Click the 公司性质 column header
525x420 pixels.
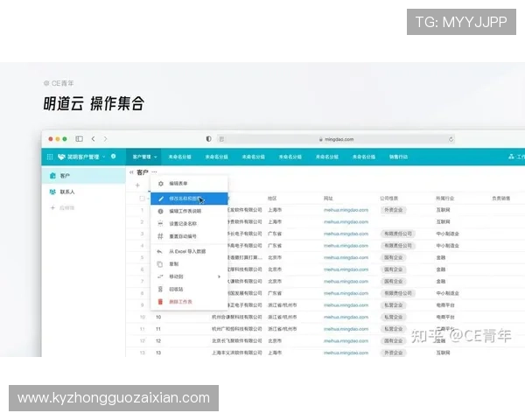[x=388, y=199]
